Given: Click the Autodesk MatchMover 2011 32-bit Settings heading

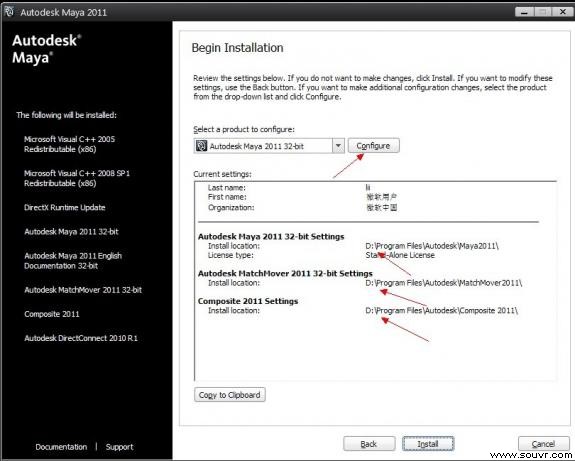Looking at the screenshot, I should [x=285, y=274].
